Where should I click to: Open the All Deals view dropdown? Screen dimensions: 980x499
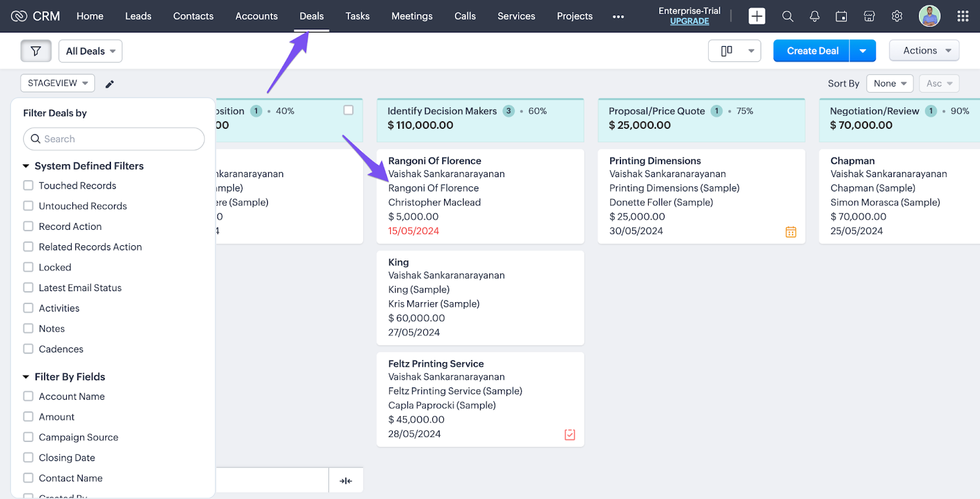[x=91, y=51]
